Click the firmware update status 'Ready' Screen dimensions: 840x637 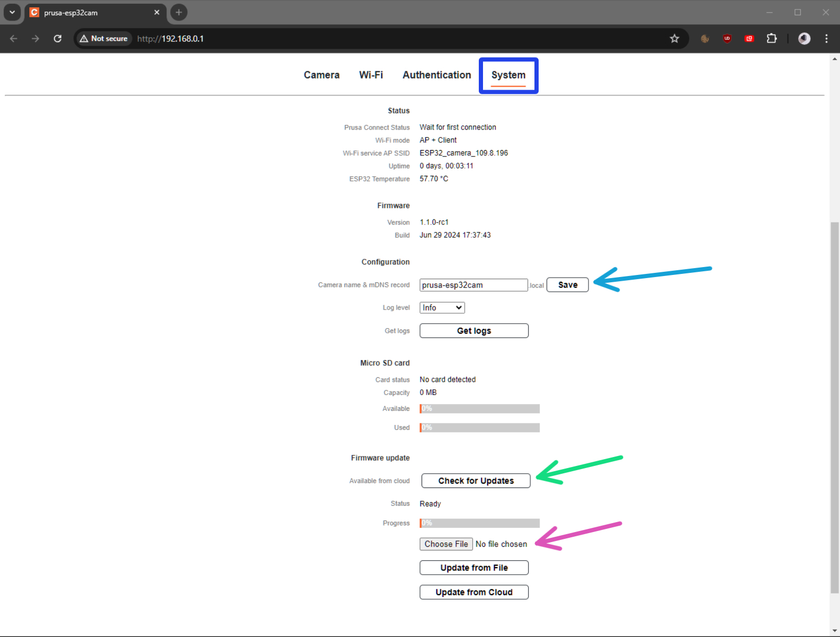430,504
